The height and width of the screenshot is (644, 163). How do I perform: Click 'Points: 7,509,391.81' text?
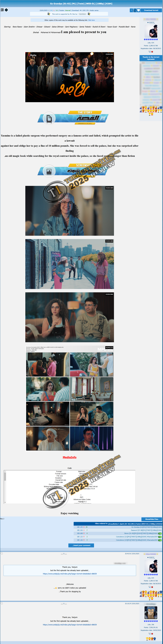151,627
